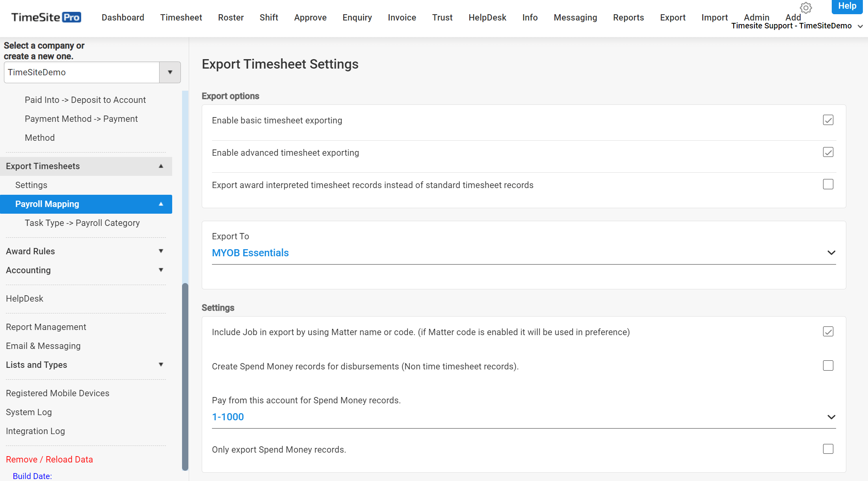The width and height of the screenshot is (868, 481).
Task: Open the System Log
Action: pos(29,412)
